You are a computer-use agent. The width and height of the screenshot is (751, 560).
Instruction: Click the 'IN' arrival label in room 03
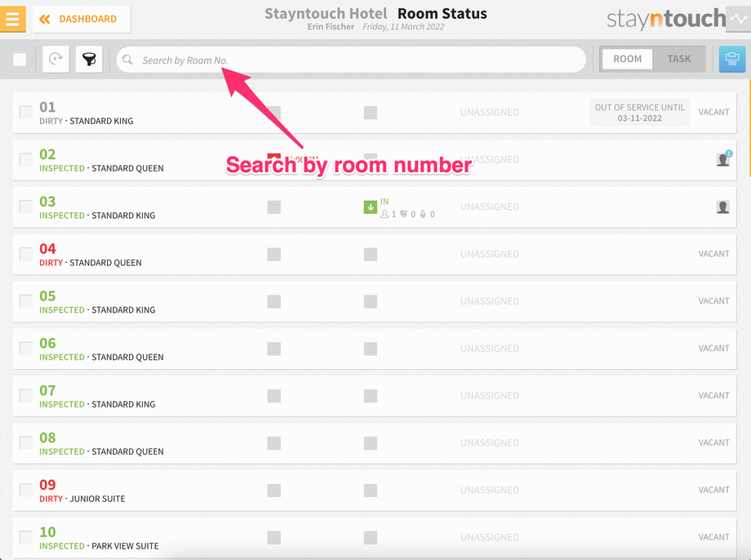384,202
